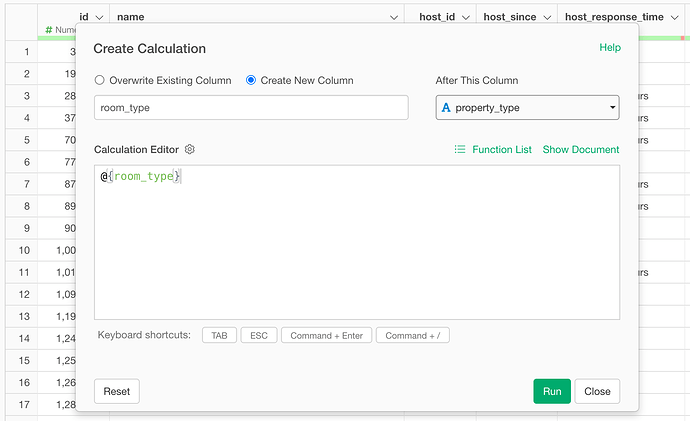Select Overwrite Existing Column option
690x421 pixels.
click(100, 80)
